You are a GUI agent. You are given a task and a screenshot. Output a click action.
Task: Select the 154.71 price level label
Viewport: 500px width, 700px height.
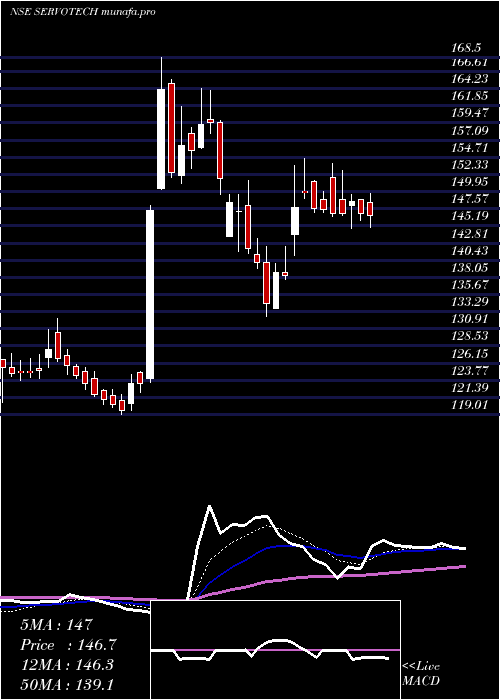[470, 147]
